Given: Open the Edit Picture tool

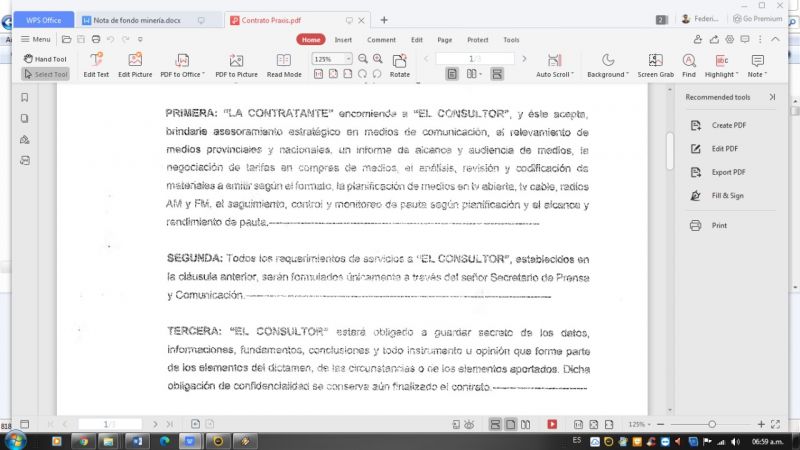Looking at the screenshot, I should point(135,65).
